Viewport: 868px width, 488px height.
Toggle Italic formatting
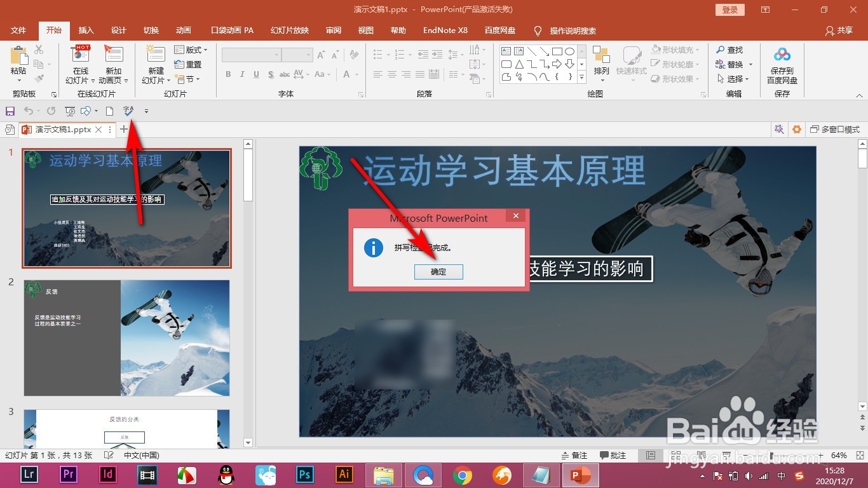(x=242, y=74)
